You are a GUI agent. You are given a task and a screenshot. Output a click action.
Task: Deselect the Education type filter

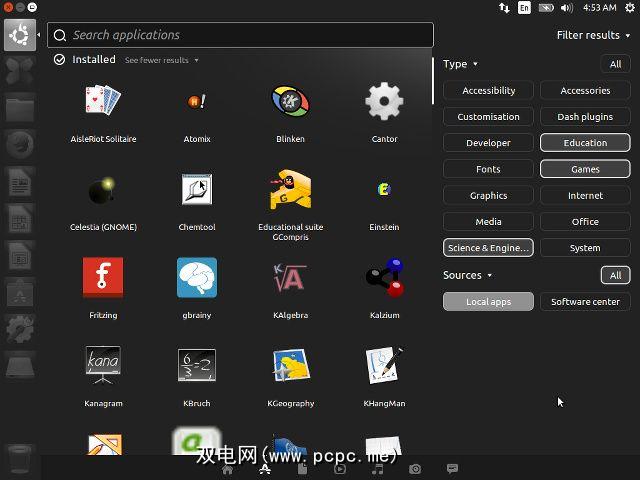pos(585,143)
